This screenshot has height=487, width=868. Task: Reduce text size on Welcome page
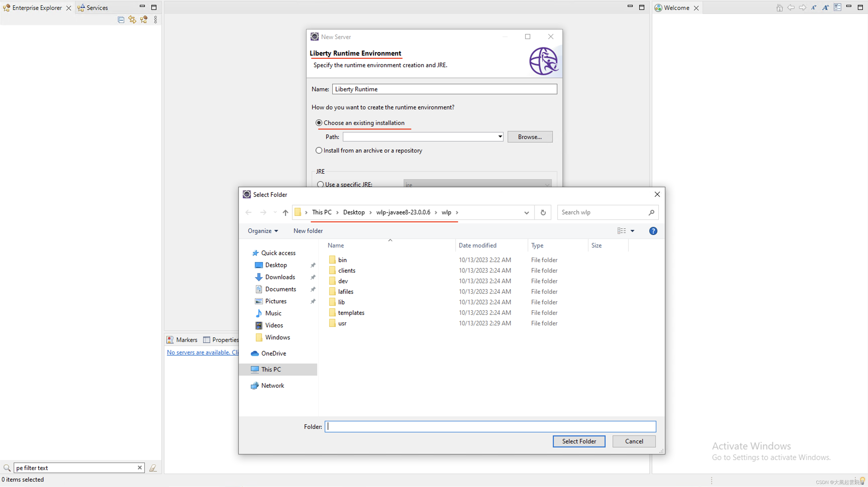click(x=814, y=8)
